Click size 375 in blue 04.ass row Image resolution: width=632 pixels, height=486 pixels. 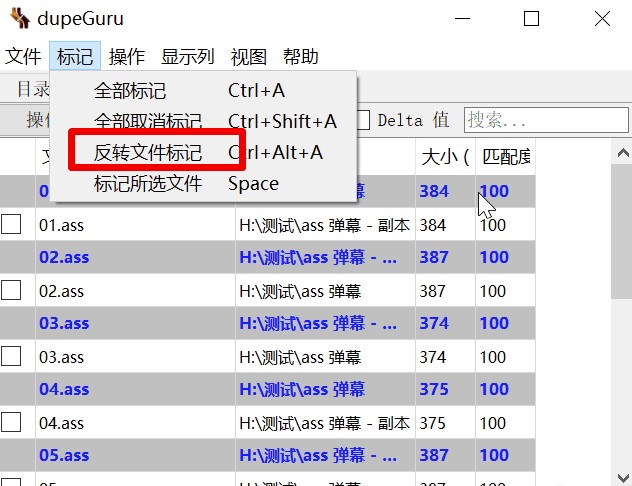[x=434, y=390]
